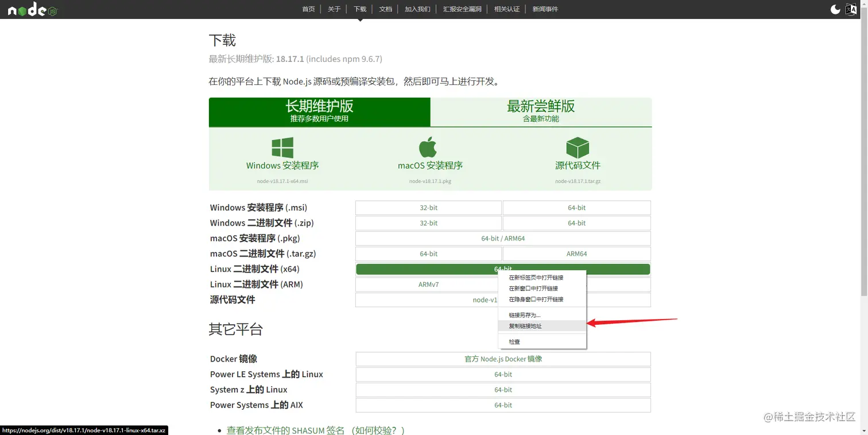
Task: Select 在隐身窗口中打开链接 in context menu
Action: pos(542,300)
